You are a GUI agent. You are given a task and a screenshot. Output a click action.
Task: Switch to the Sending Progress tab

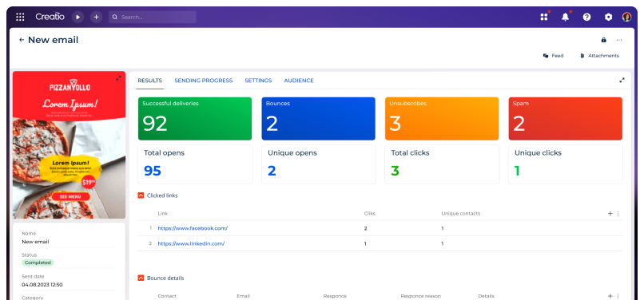[x=203, y=81]
